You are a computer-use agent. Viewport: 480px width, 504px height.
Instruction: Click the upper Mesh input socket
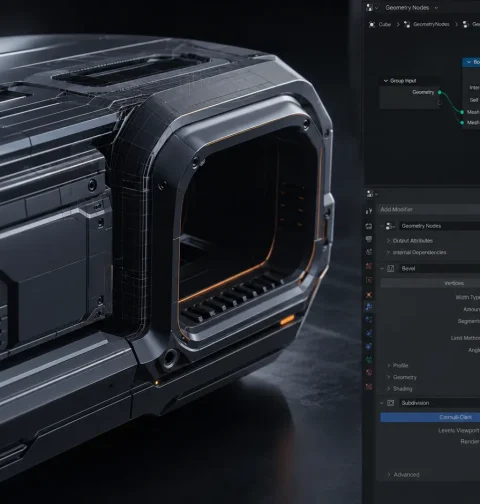click(x=462, y=112)
